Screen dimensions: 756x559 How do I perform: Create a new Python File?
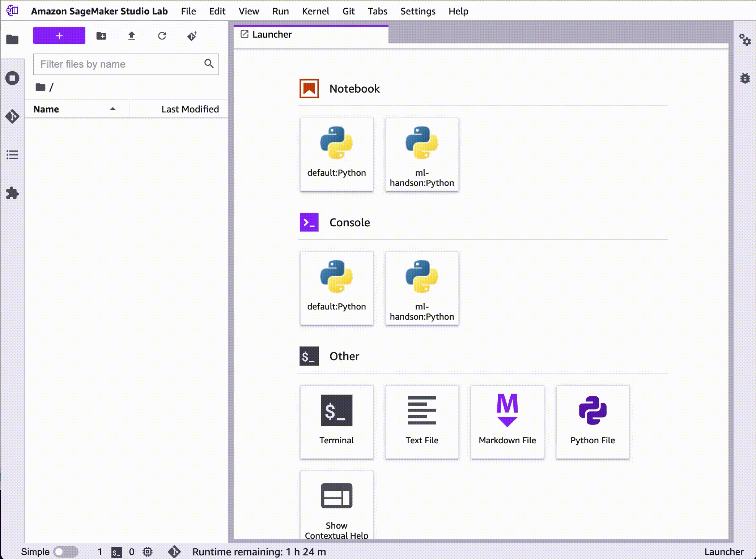pyautogui.click(x=593, y=422)
